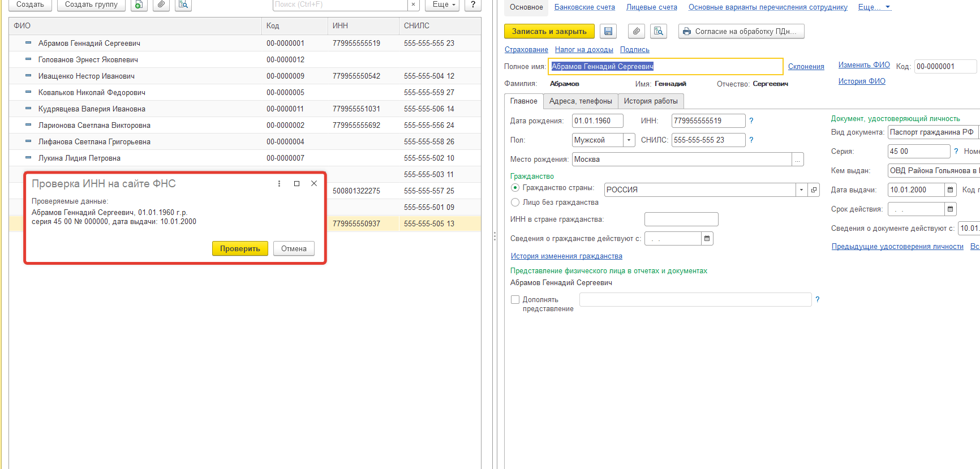Open Предыдущие удостоверения личности link
The width and height of the screenshot is (980, 469).
point(897,246)
